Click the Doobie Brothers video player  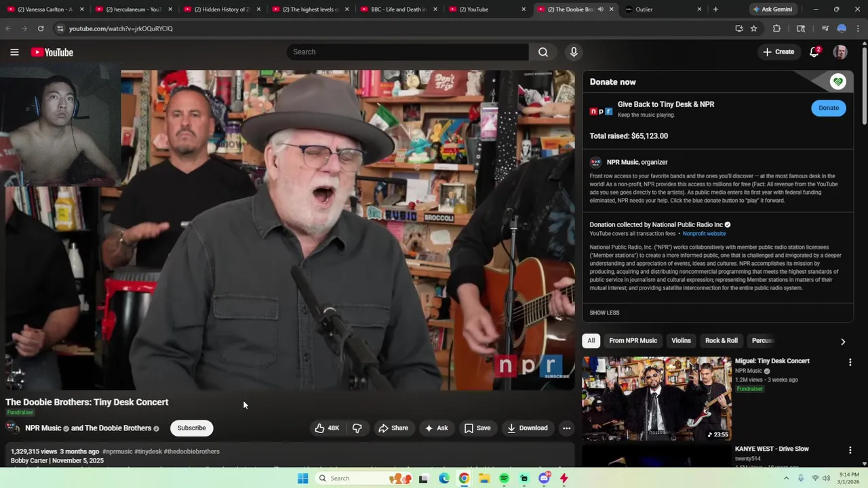pos(290,230)
